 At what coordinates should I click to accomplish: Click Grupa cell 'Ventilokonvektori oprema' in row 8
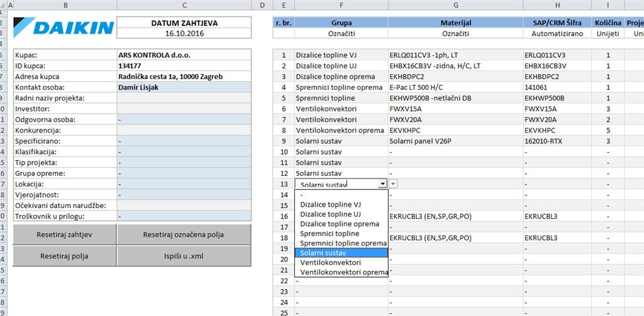341,130
